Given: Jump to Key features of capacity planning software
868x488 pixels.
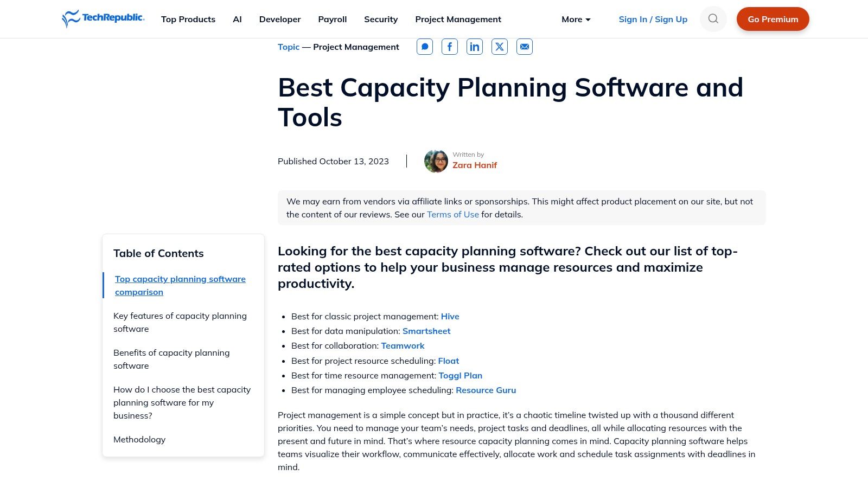Looking at the screenshot, I should tap(180, 322).
